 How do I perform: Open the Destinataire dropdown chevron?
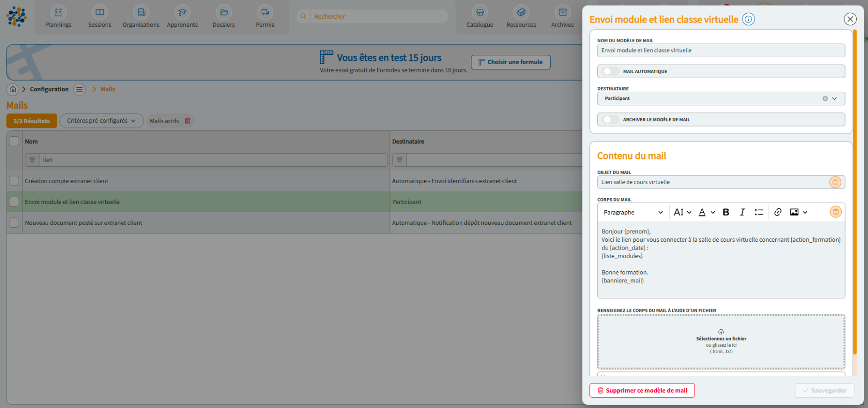click(x=834, y=98)
